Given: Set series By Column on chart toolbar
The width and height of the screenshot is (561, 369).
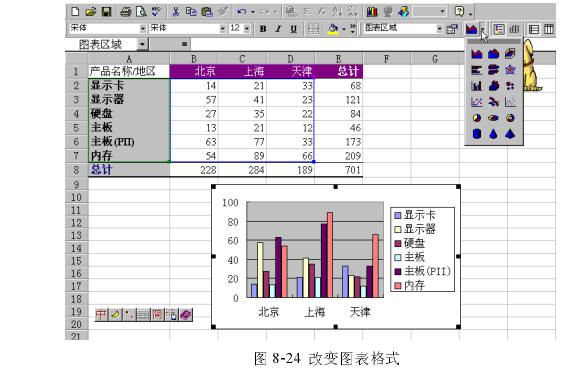Looking at the screenshot, I should pyautogui.click(x=549, y=29).
